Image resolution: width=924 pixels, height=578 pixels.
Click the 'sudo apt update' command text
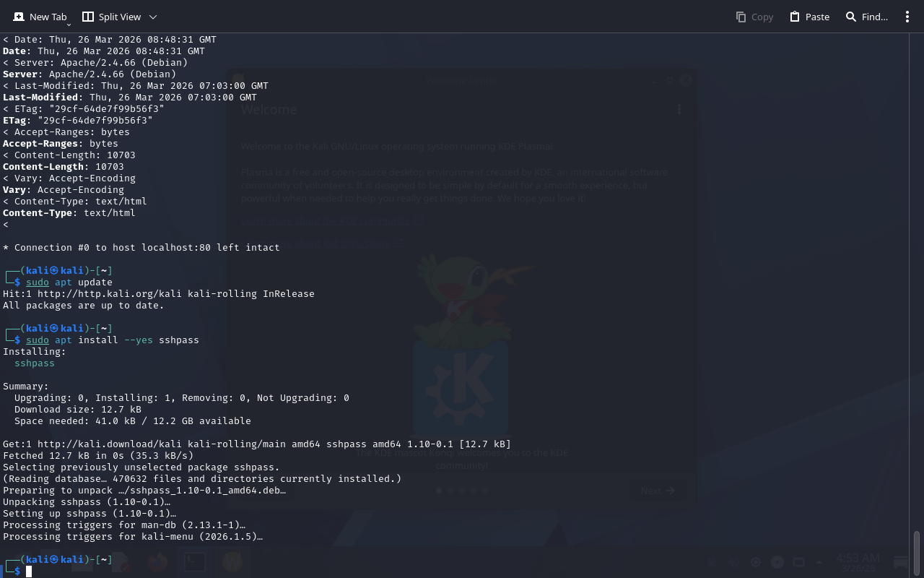69,282
